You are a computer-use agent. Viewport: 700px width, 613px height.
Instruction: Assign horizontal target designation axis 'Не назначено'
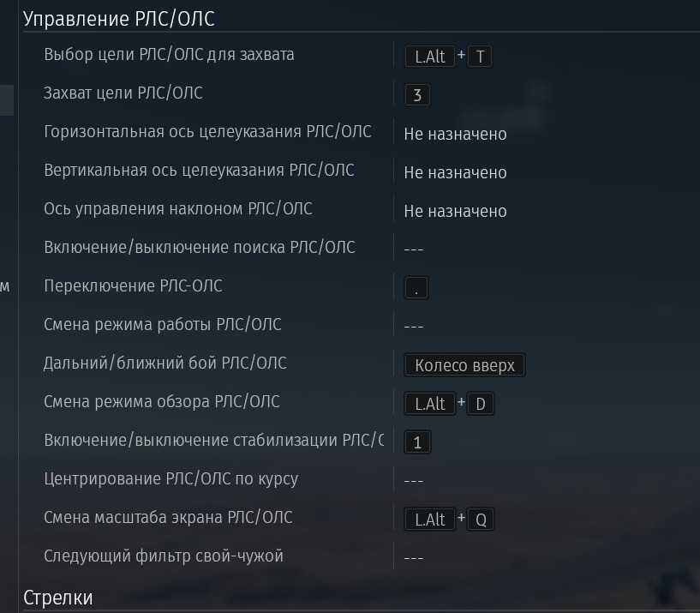pos(455,134)
